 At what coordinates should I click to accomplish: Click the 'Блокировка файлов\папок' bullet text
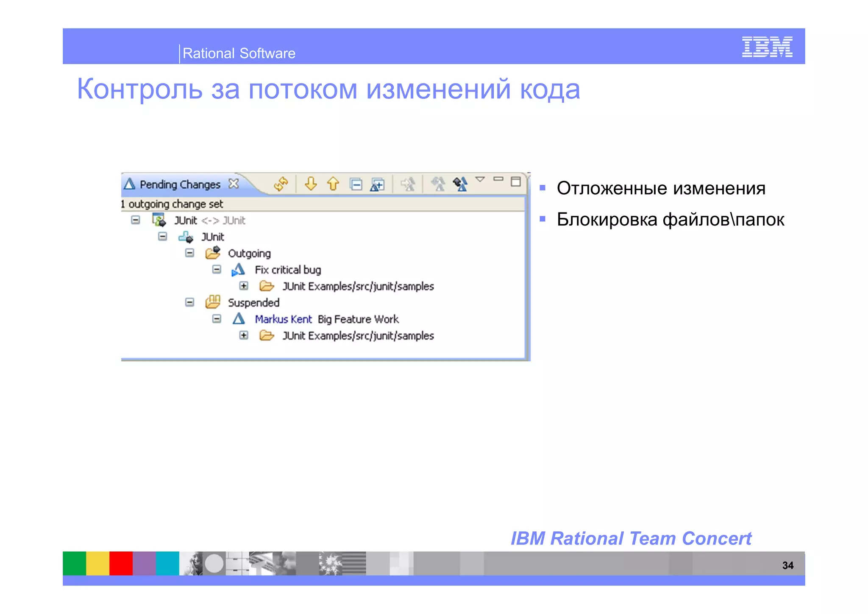[670, 220]
